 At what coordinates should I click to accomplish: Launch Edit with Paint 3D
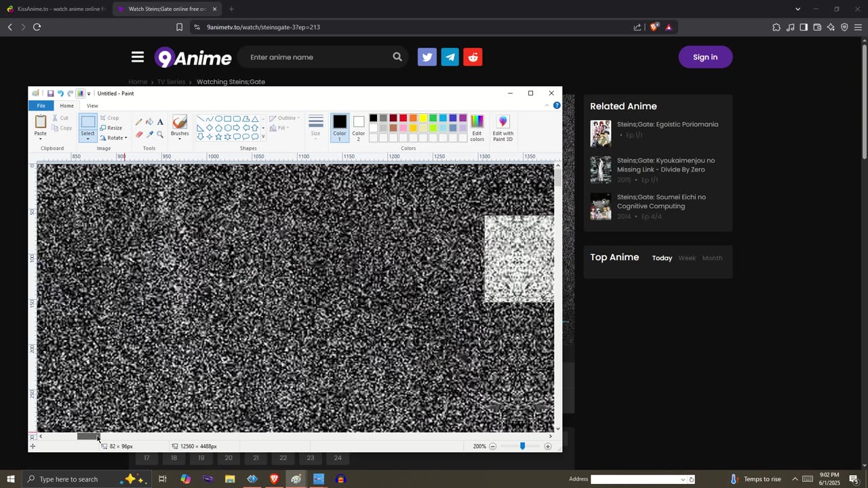pos(502,128)
